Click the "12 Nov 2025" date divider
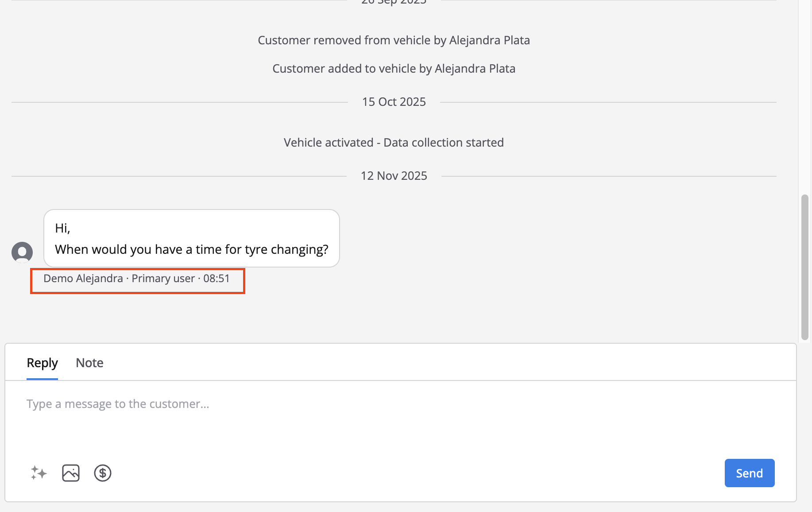 [394, 176]
